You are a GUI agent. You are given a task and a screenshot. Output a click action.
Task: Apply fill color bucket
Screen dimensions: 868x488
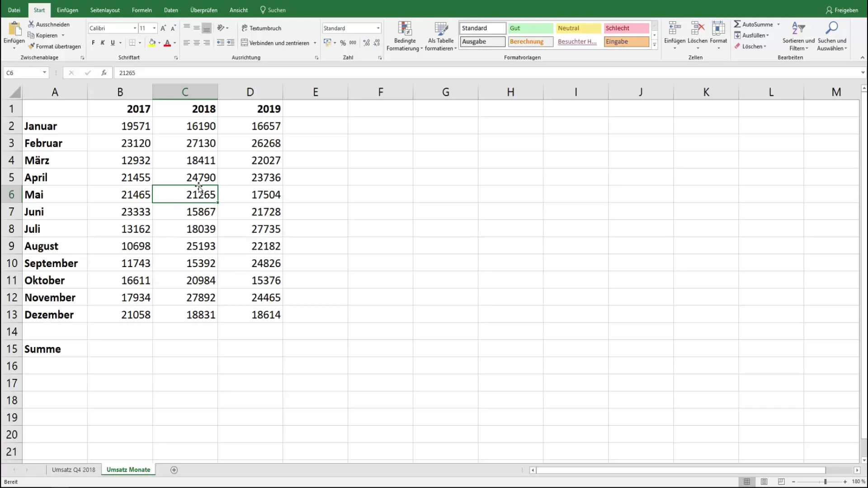click(152, 43)
